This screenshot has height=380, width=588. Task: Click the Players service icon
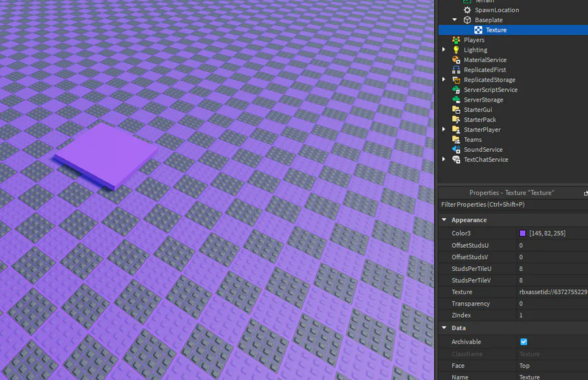(456, 40)
